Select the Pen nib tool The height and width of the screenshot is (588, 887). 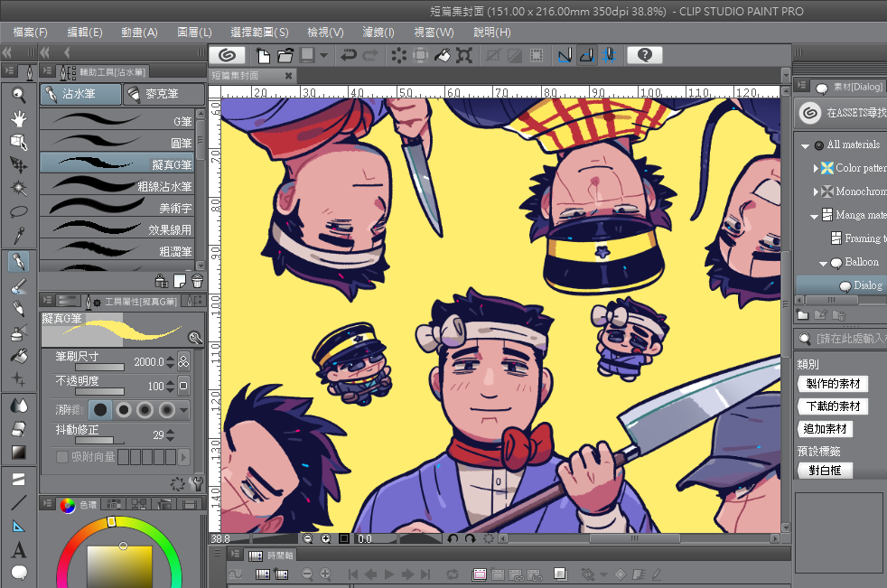[19, 261]
